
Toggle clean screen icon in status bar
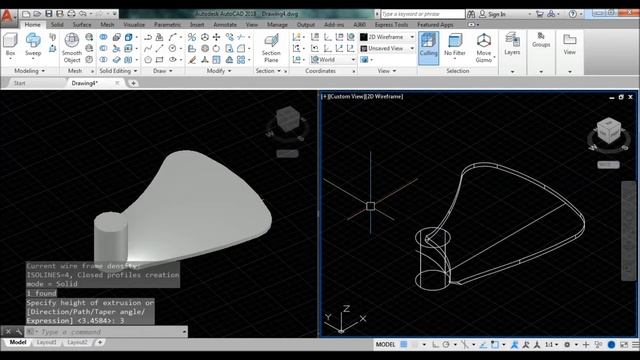click(x=624, y=345)
